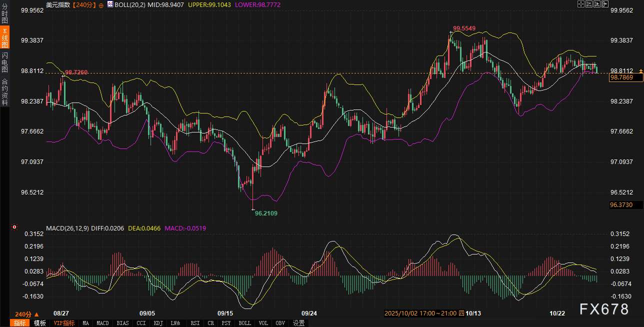Click the 10/13 date marker on time axis
Viewport: 644px width, 327px height.
(473, 313)
